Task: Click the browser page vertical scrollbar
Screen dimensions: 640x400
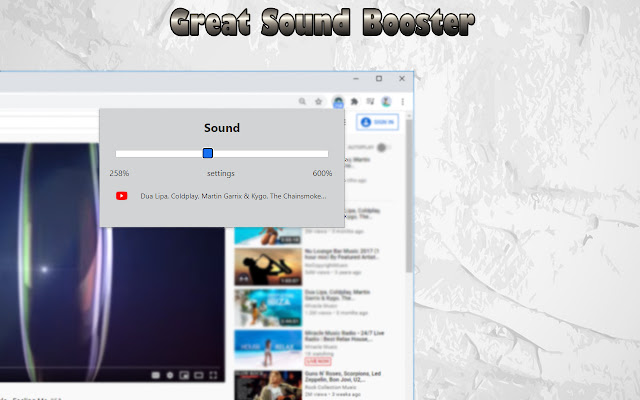Action: pyautogui.click(x=409, y=194)
